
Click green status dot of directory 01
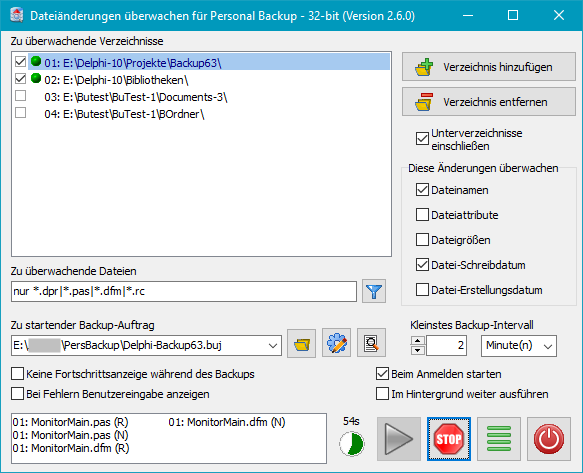pos(36,61)
